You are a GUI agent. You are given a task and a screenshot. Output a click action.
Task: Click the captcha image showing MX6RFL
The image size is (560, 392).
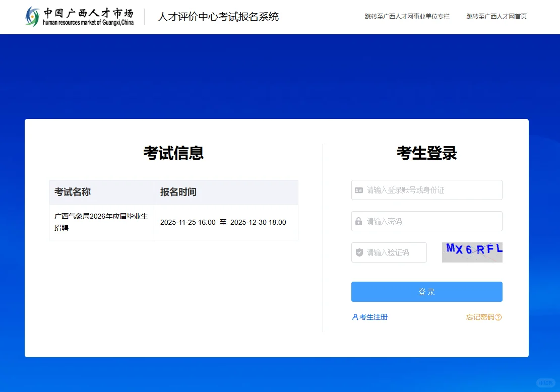(472, 252)
